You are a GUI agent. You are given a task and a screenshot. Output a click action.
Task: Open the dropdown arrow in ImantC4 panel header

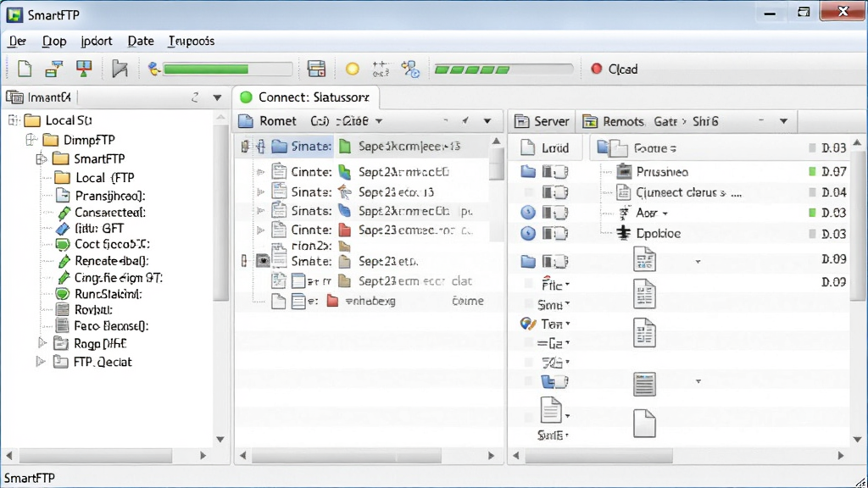[218, 98]
